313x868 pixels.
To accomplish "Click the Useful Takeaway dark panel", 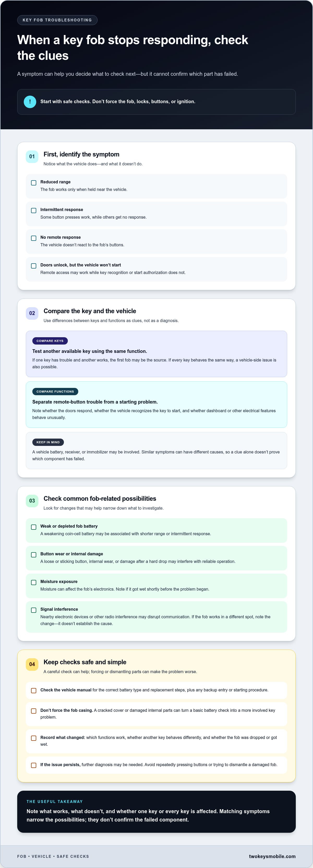I will [x=156, y=812].
